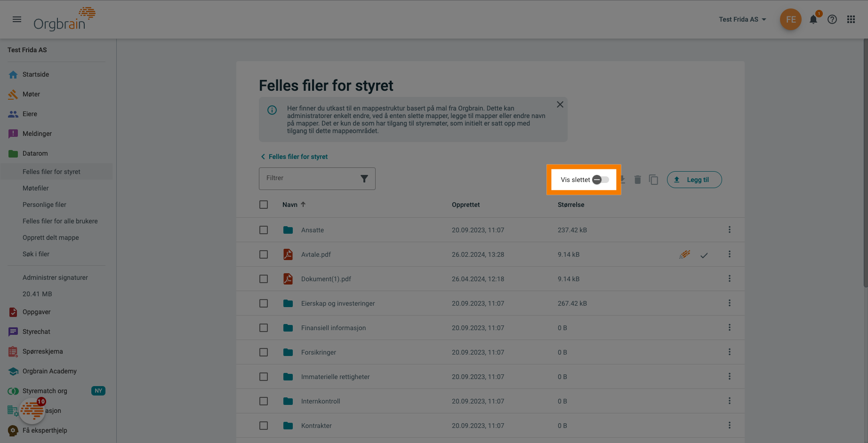Image resolution: width=868 pixels, height=443 pixels.
Task: Open the three-dot menu for Dokument(1).pdf
Action: [730, 278]
